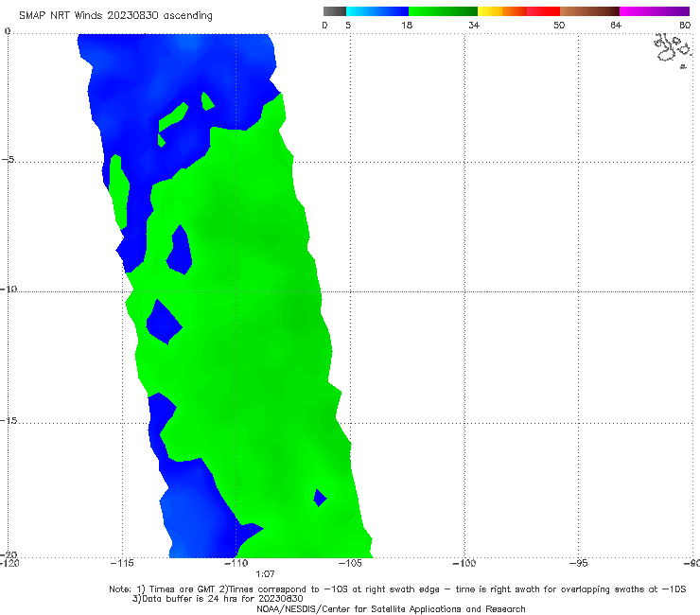Click the green 18-34 segment of color bar
The image size is (700, 615).
pos(443,11)
